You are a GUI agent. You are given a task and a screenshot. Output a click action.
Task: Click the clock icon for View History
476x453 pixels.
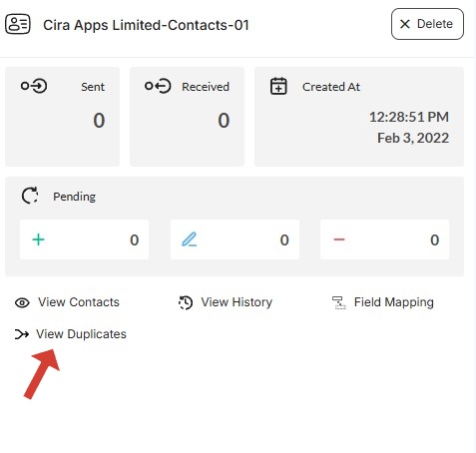click(186, 302)
